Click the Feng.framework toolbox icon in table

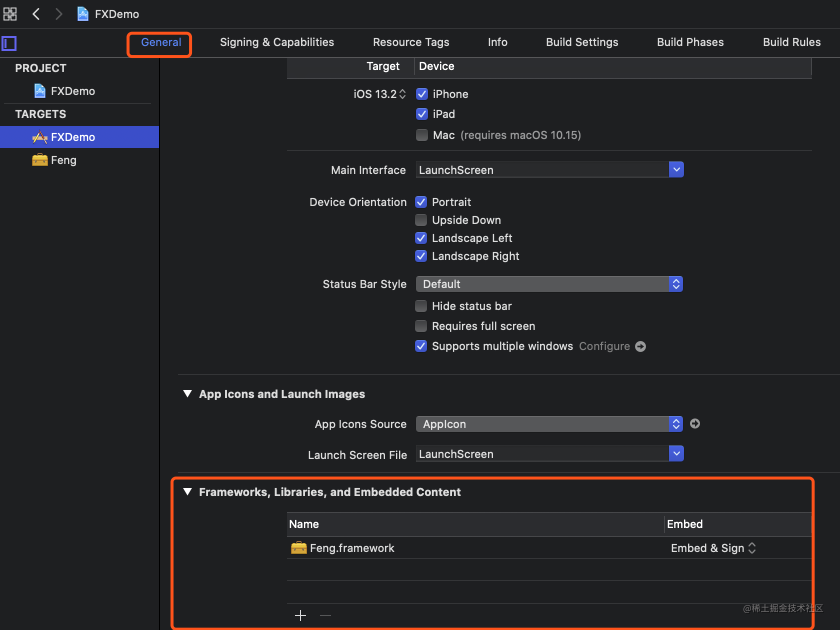point(299,548)
